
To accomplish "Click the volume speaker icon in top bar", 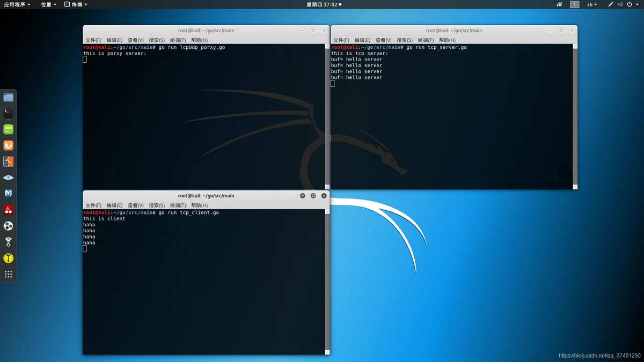I will 620,4.
